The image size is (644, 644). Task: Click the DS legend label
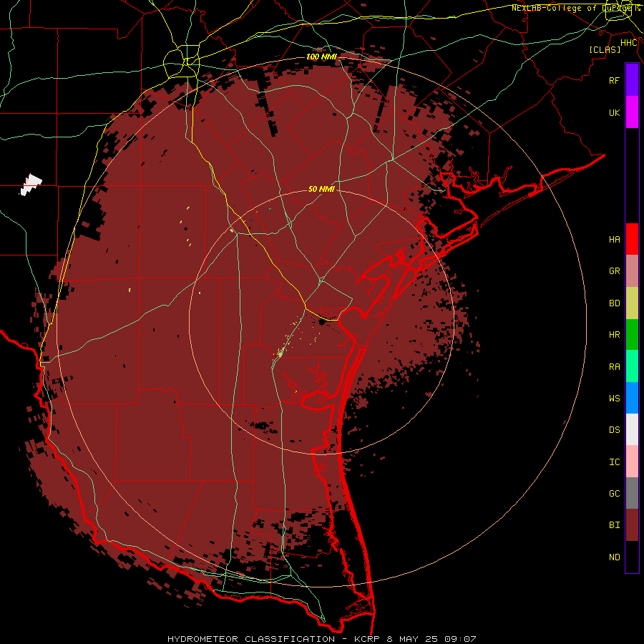(x=614, y=430)
